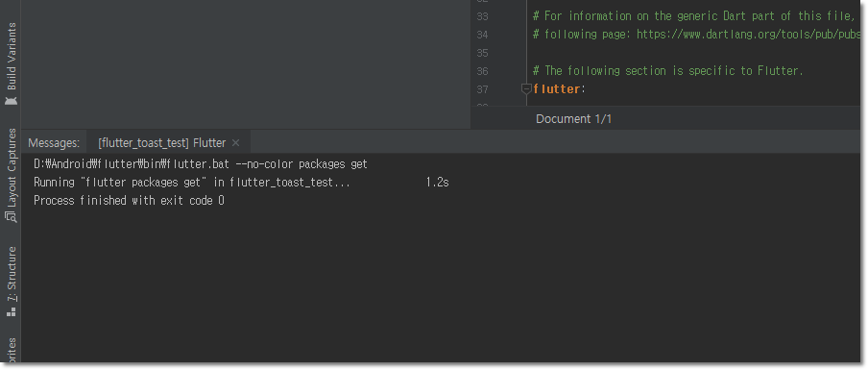Click the flutter.bat packages get command line
Viewport: 868px width, 370px height.
click(201, 164)
